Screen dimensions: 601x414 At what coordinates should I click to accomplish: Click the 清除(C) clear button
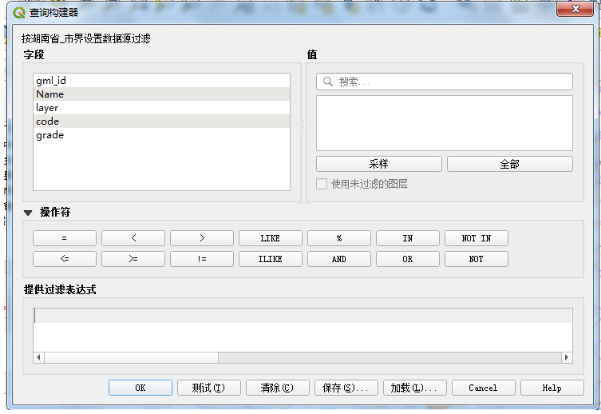278,388
